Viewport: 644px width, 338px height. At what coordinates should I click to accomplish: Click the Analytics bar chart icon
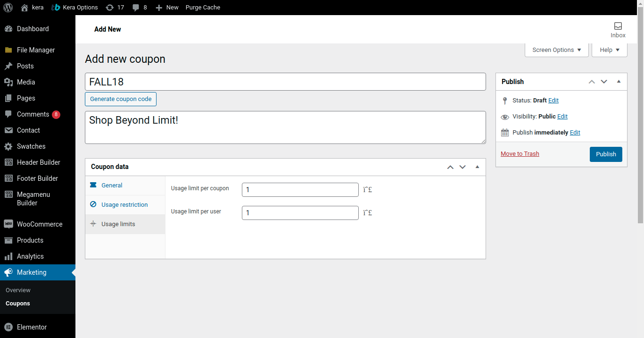click(x=8, y=256)
